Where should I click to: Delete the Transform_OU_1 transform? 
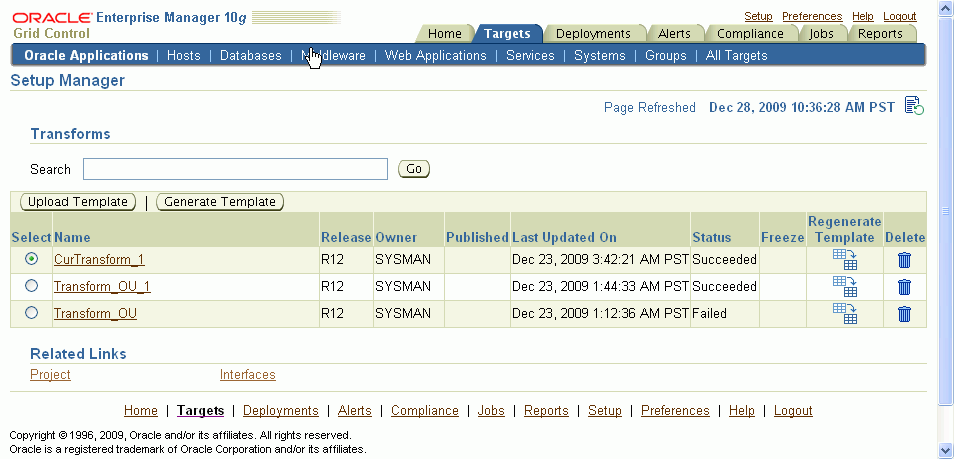(905, 287)
